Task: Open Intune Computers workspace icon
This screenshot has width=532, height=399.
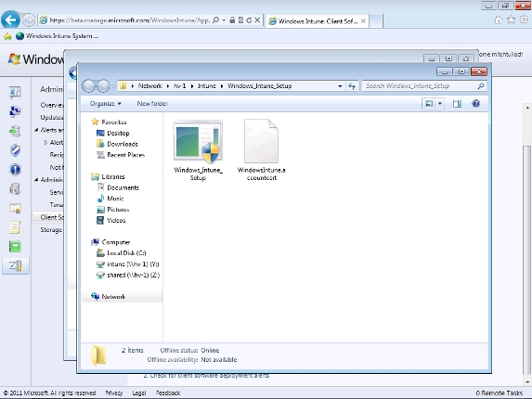Action: (x=15, y=111)
